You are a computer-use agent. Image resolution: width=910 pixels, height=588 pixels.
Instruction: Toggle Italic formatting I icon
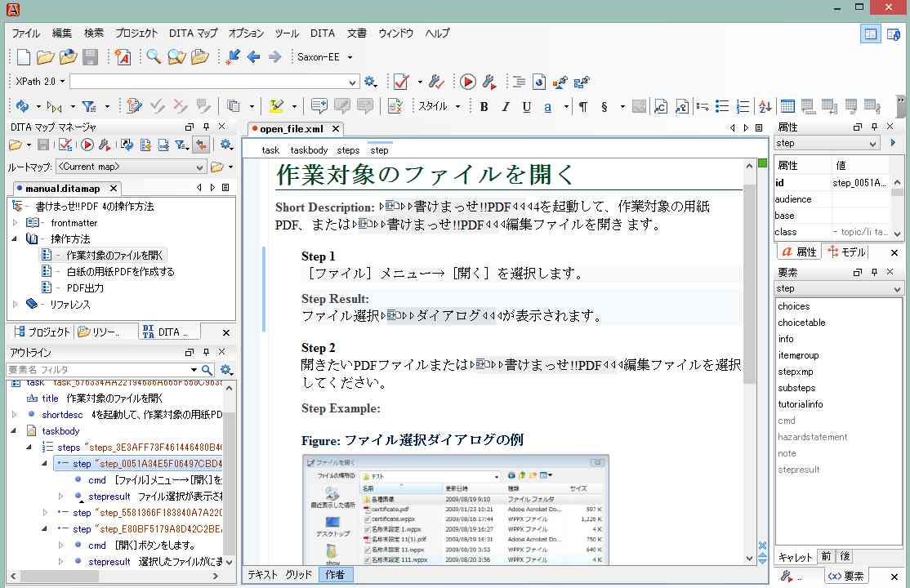click(x=506, y=107)
